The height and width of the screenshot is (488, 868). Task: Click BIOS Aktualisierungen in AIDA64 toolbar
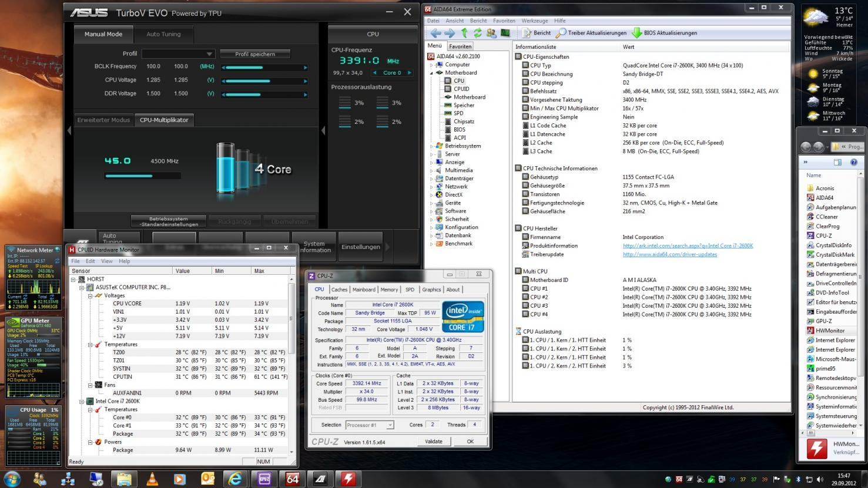click(x=665, y=33)
